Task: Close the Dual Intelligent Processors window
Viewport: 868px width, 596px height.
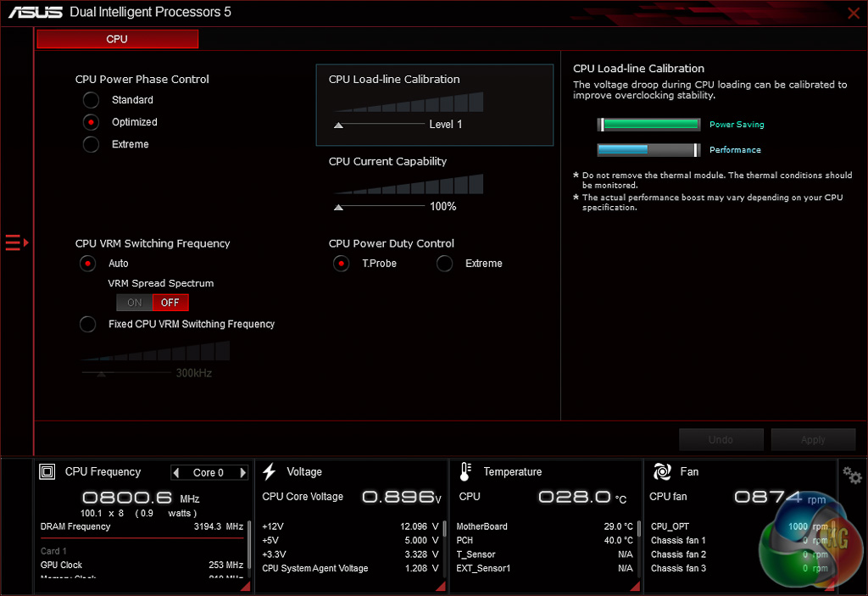Action: click(x=854, y=13)
